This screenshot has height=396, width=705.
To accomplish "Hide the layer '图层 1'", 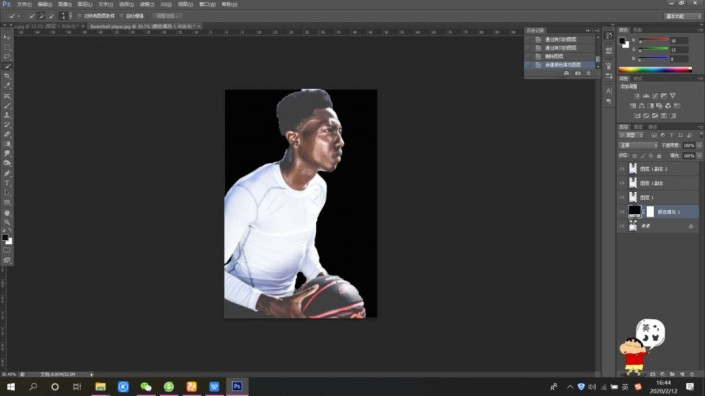I will tap(622, 197).
